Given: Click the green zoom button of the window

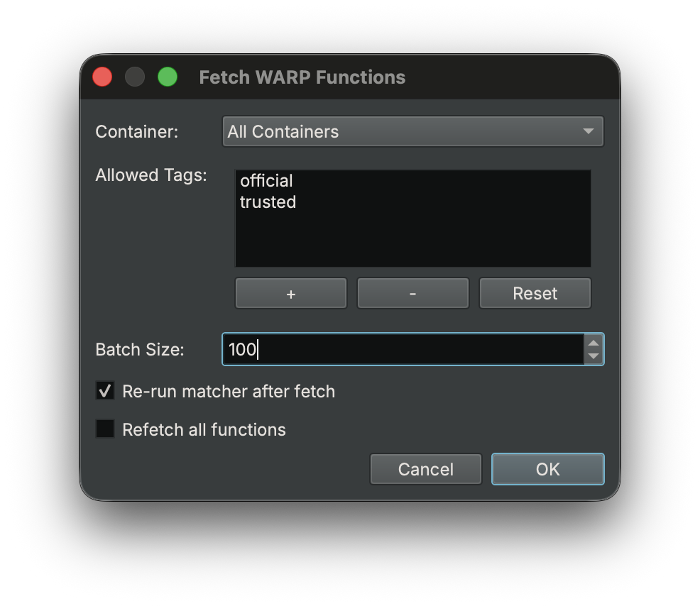Looking at the screenshot, I should pos(168,76).
